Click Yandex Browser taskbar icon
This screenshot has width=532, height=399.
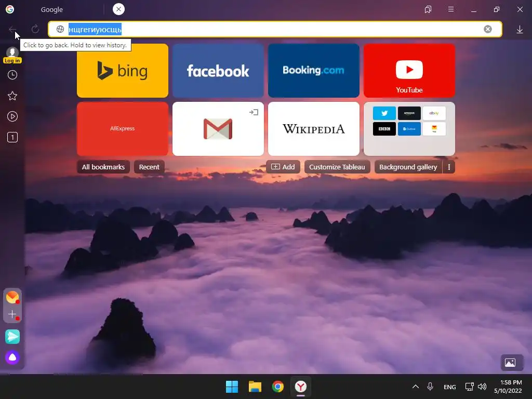pos(301,387)
